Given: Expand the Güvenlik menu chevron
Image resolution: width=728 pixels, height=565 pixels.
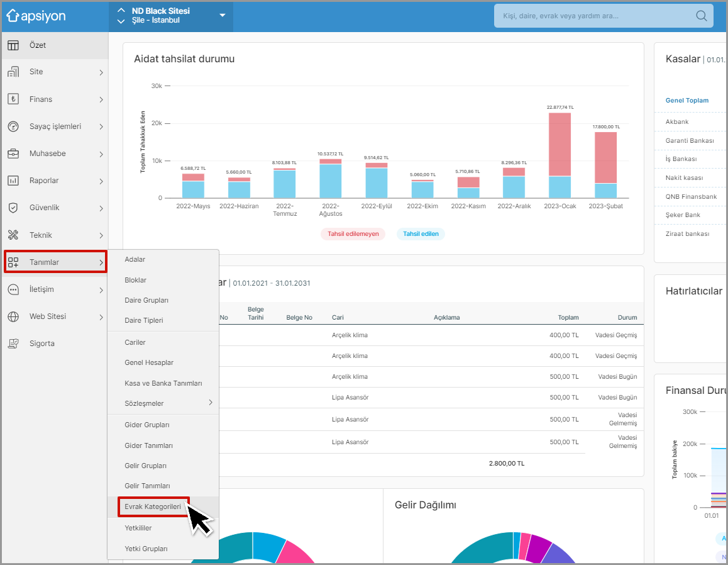Looking at the screenshot, I should [x=101, y=208].
